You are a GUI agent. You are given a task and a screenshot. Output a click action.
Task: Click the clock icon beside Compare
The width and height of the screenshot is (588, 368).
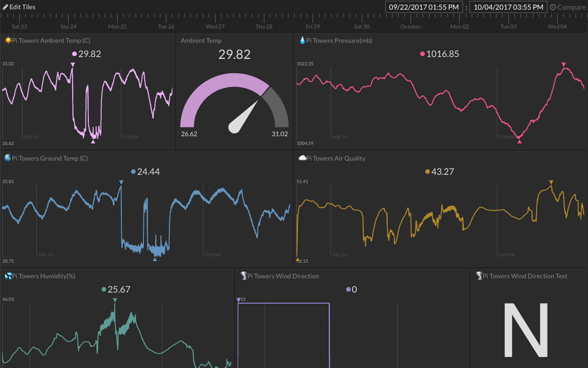click(553, 7)
